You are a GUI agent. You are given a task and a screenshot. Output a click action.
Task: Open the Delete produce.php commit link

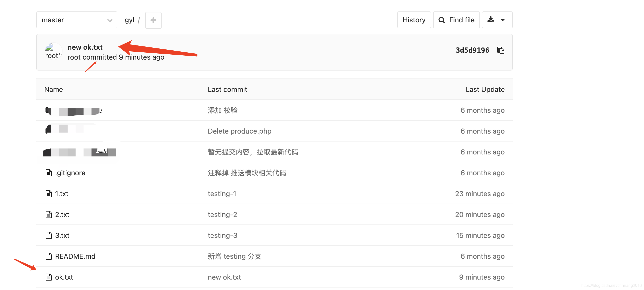tap(239, 131)
